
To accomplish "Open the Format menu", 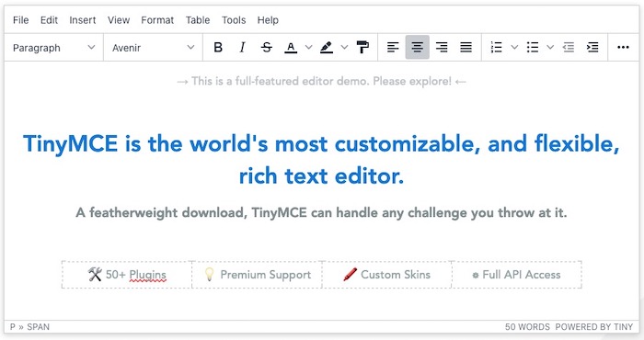I will [157, 20].
